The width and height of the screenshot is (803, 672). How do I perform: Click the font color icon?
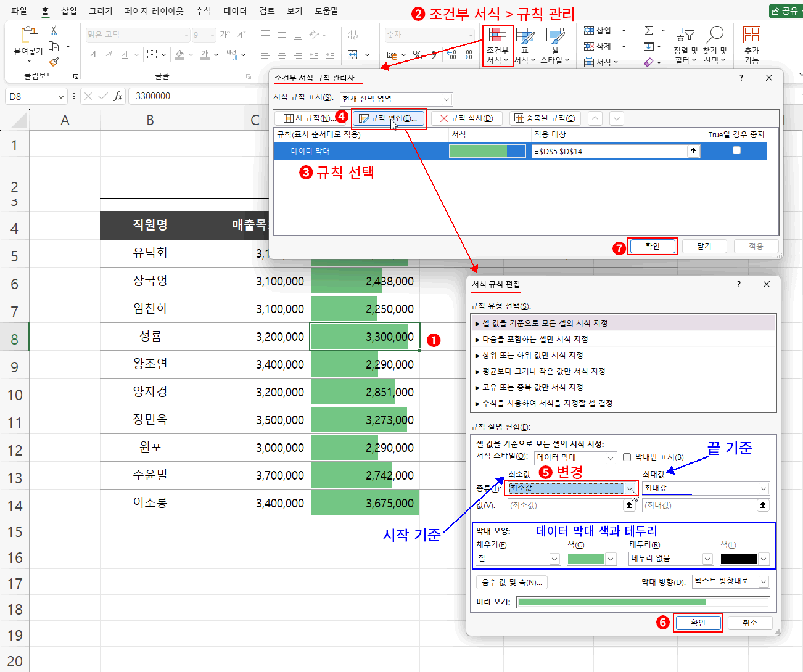[x=205, y=55]
